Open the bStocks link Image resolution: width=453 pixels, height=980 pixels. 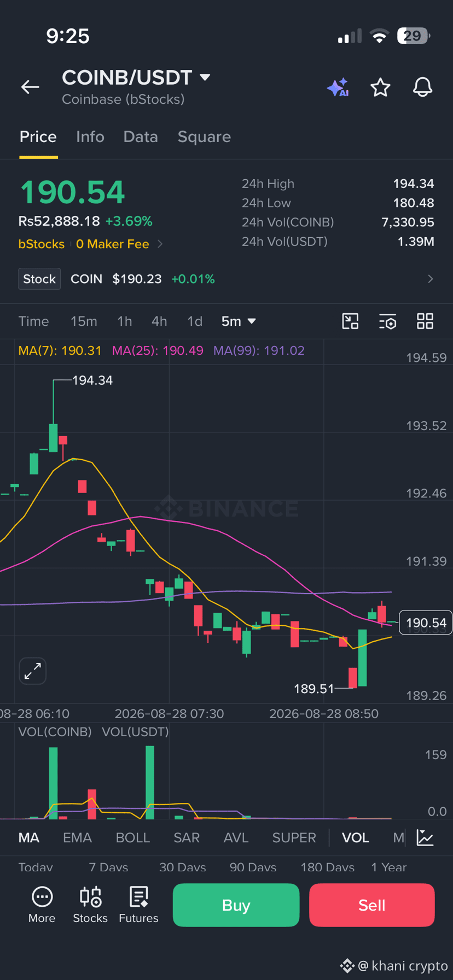[x=42, y=244]
